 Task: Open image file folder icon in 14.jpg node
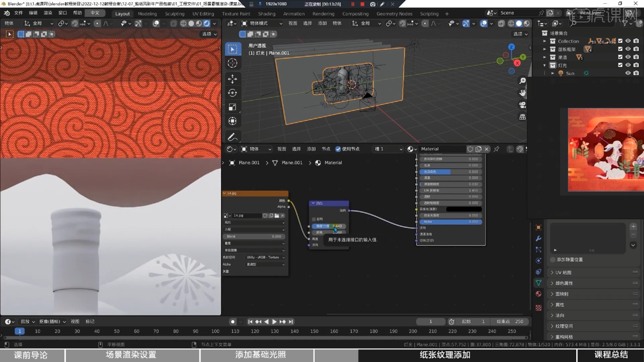277,216
